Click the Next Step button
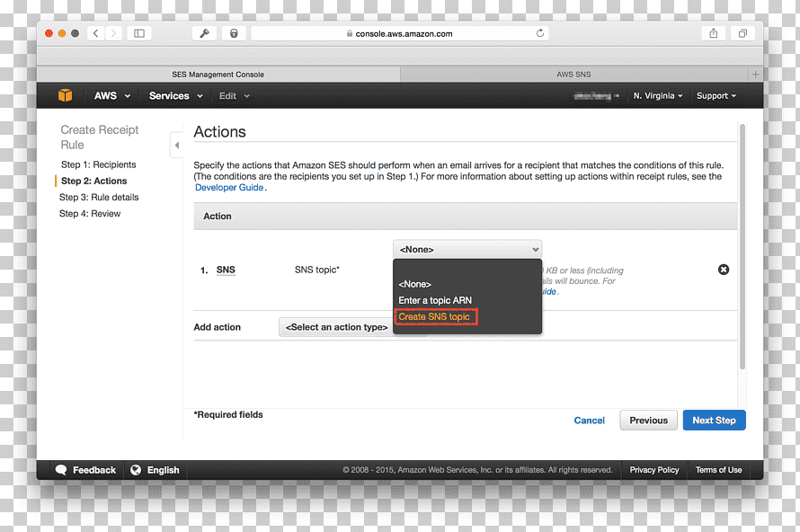This screenshot has height=532, width=800. click(x=714, y=421)
